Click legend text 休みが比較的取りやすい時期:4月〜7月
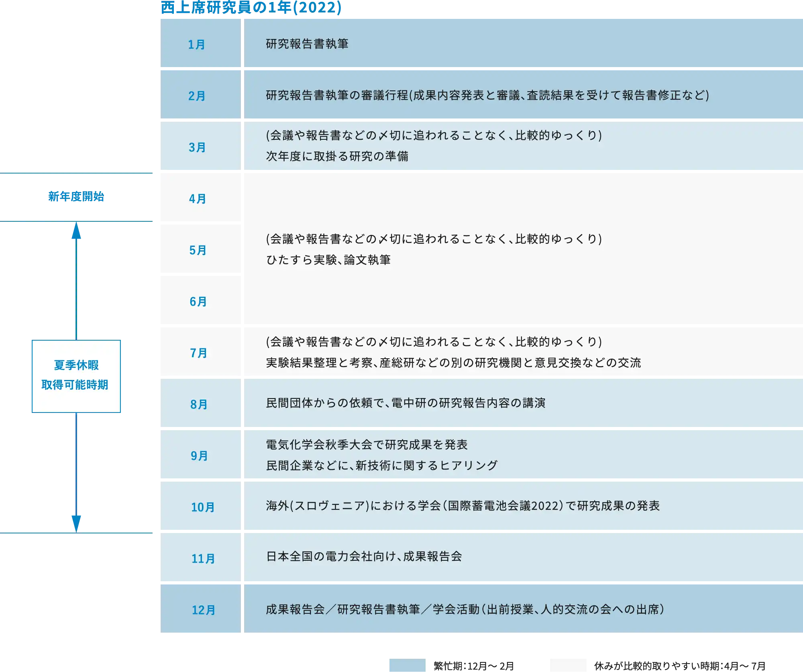 pos(680,666)
